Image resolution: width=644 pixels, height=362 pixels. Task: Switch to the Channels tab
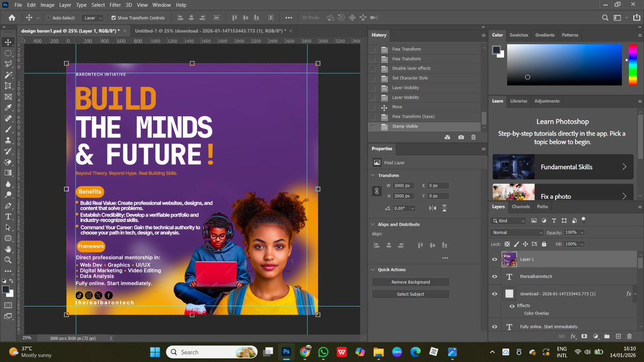(x=521, y=206)
